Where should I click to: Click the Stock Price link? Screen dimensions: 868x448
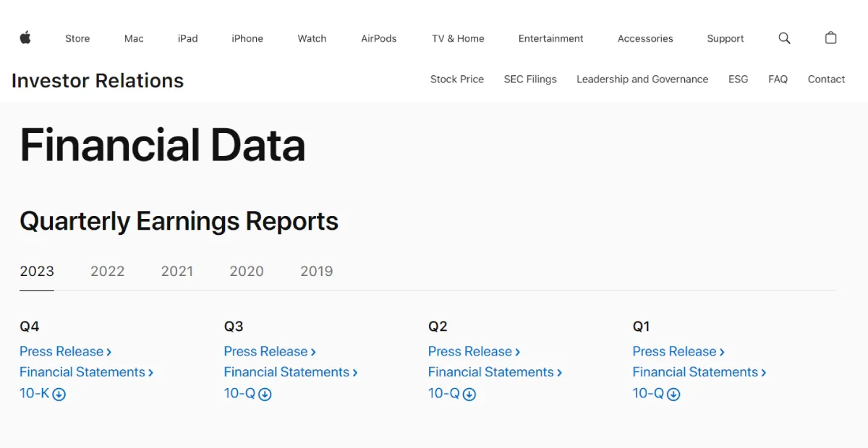click(457, 79)
